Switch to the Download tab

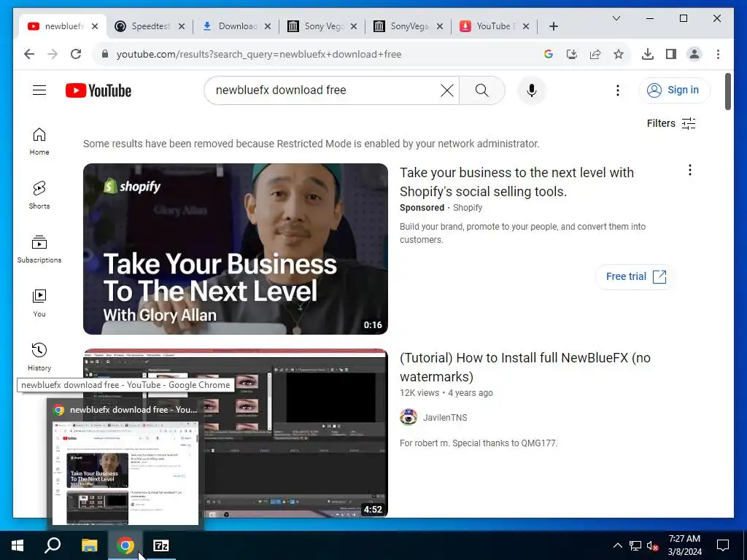[237, 26]
